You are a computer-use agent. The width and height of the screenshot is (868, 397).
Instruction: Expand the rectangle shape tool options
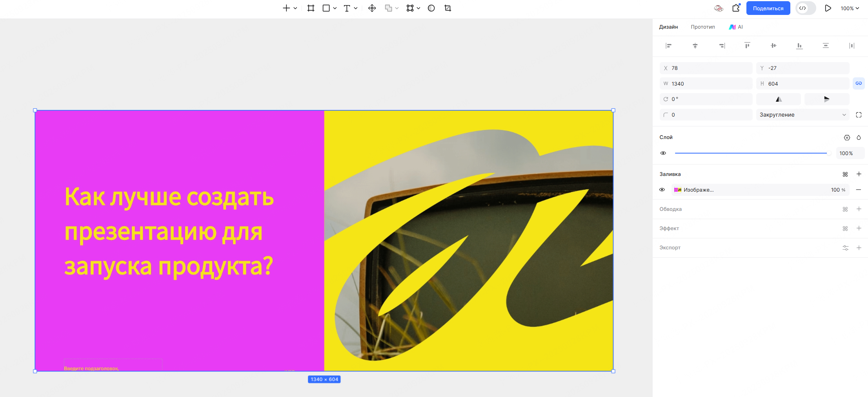335,8
